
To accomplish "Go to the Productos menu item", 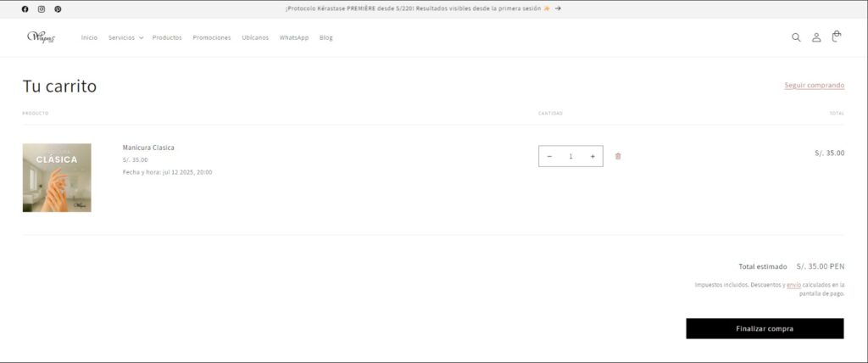I will 167,37.
